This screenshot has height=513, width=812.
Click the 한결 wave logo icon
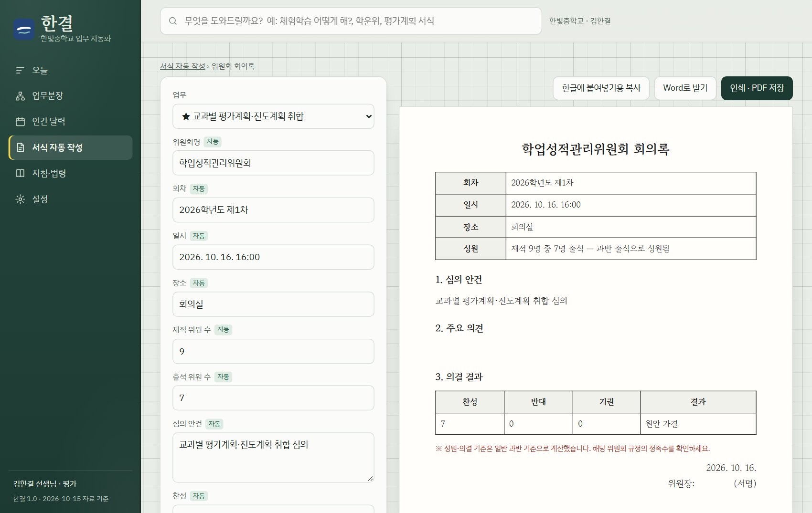pos(24,30)
